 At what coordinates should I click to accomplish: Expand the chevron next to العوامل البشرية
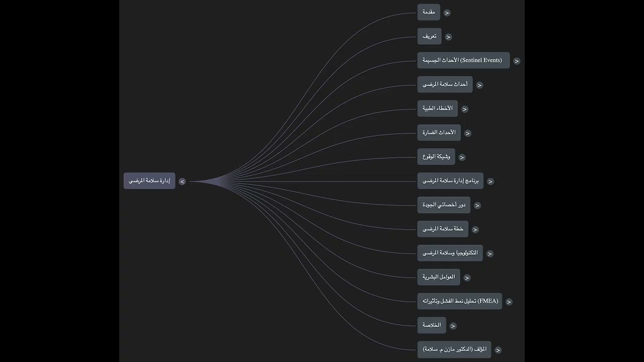coord(467,278)
